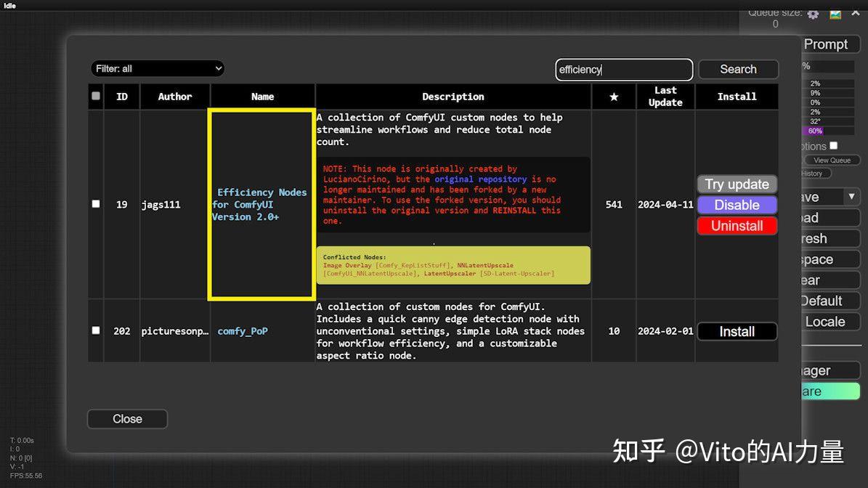Install the comfy_PoP node pack
The image size is (868, 488).
tap(737, 330)
